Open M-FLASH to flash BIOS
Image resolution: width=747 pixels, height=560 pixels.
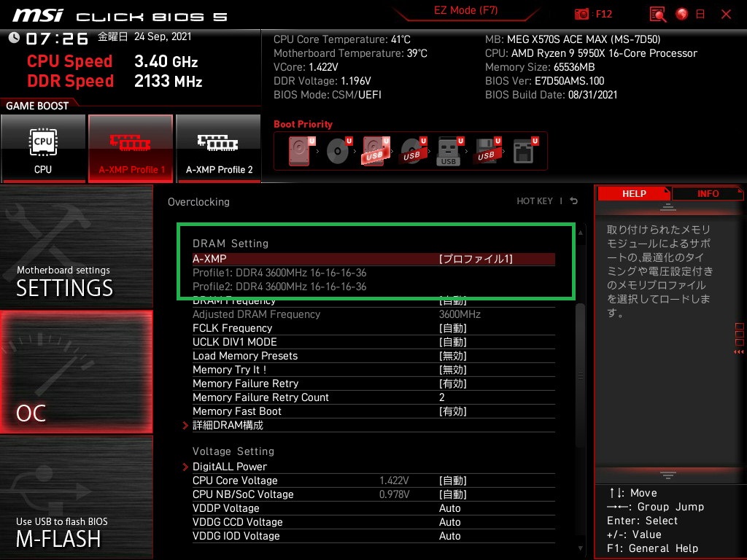pyautogui.click(x=76, y=497)
